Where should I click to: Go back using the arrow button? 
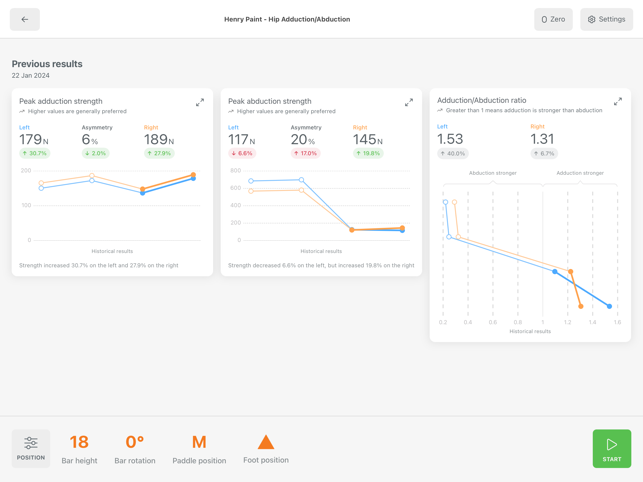[x=25, y=19]
